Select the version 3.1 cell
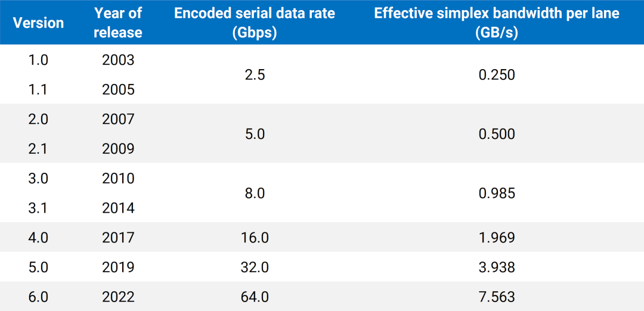The image size is (644, 311). 38,209
